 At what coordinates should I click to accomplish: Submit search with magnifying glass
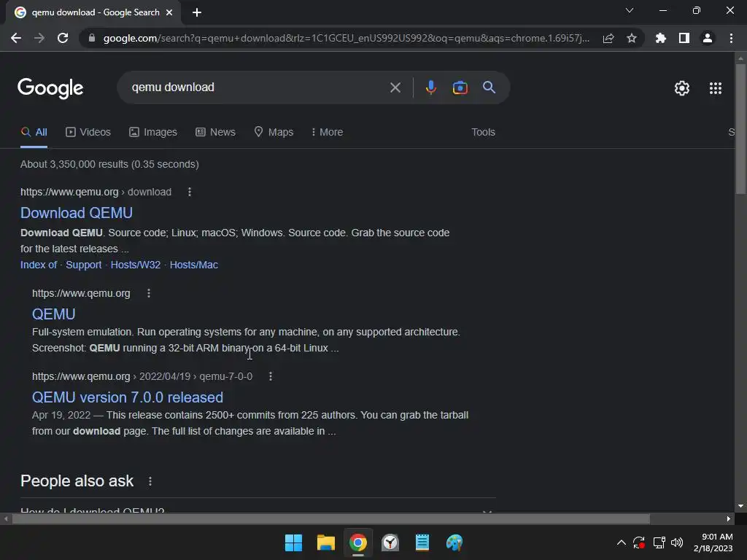coord(489,87)
